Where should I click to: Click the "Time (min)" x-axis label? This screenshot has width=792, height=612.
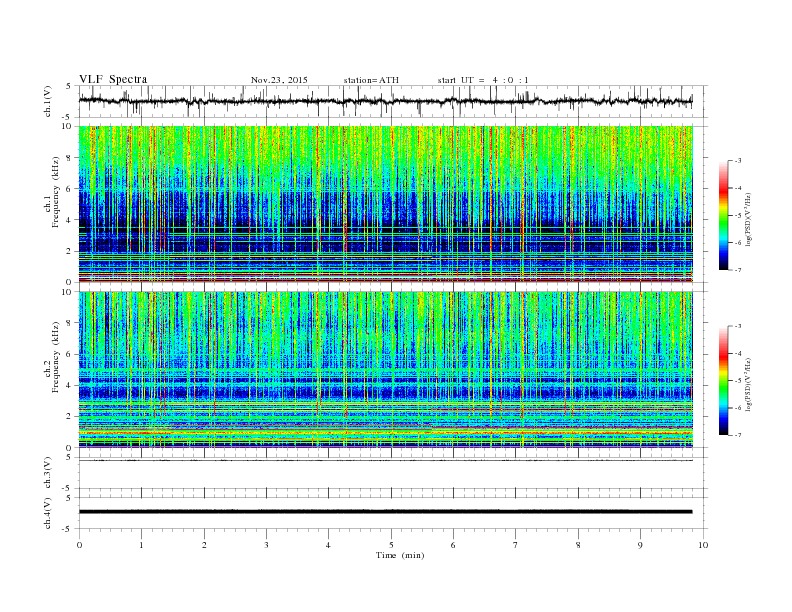[400, 555]
